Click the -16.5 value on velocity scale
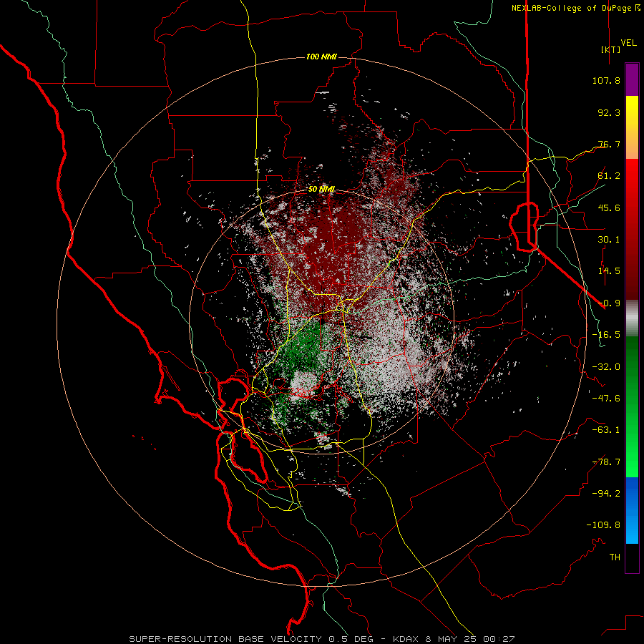This screenshot has width=644, height=644. 606,335
